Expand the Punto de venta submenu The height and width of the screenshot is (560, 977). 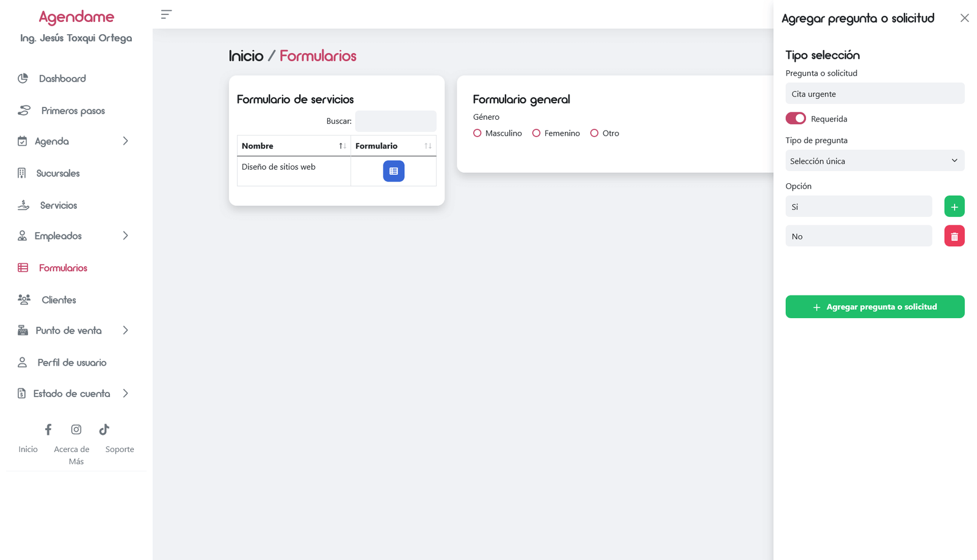point(125,330)
